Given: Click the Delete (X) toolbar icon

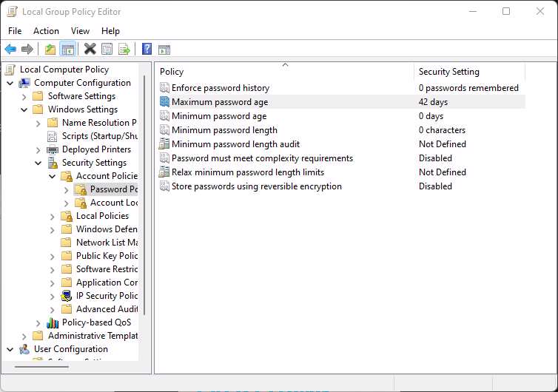Looking at the screenshot, I should [90, 50].
